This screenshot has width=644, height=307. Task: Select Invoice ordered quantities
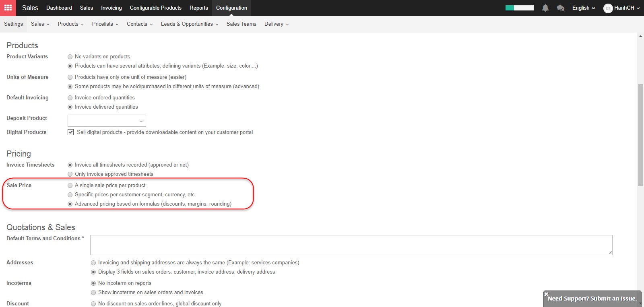pyautogui.click(x=70, y=98)
